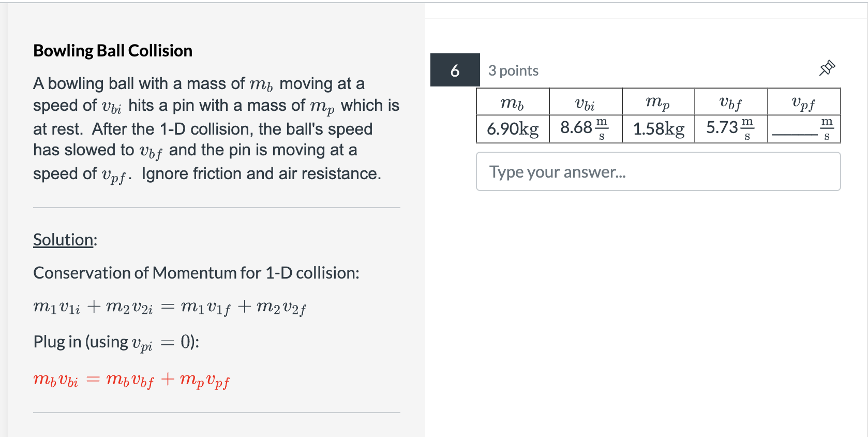The height and width of the screenshot is (437, 868).
Task: Click the underlined Solution heading
Action: point(63,240)
